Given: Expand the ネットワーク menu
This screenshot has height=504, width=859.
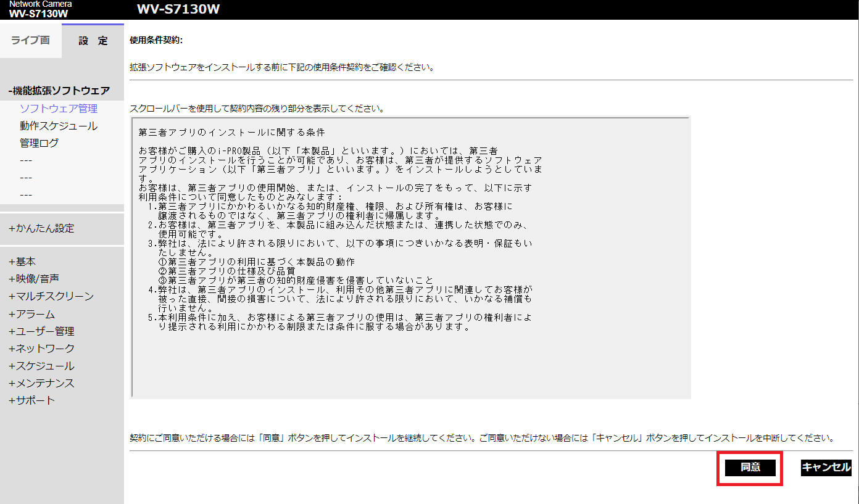Looking at the screenshot, I should pyautogui.click(x=41, y=349).
